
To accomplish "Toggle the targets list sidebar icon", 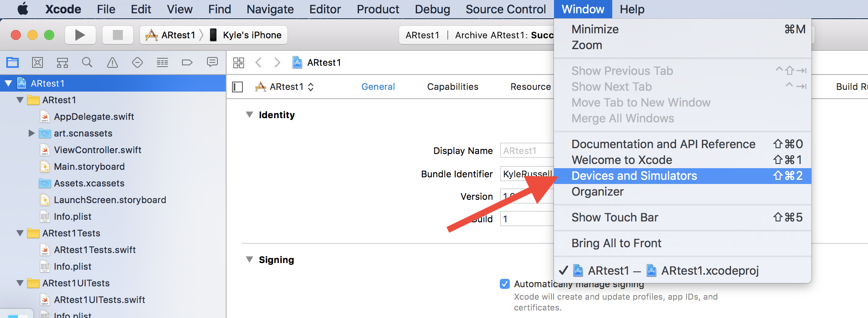I will [237, 87].
